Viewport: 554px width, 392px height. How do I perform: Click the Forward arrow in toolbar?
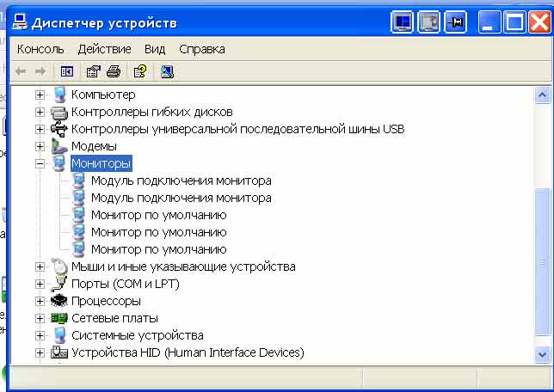click(40, 71)
